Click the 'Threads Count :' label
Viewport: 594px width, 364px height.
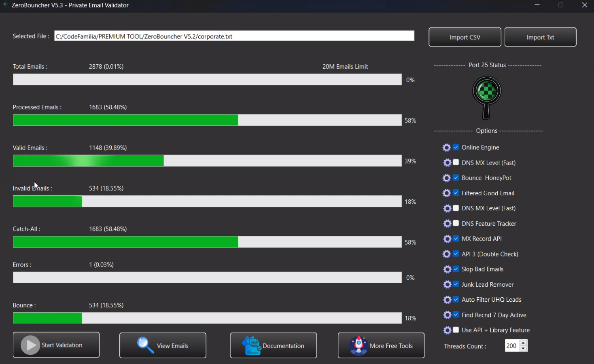(x=465, y=347)
